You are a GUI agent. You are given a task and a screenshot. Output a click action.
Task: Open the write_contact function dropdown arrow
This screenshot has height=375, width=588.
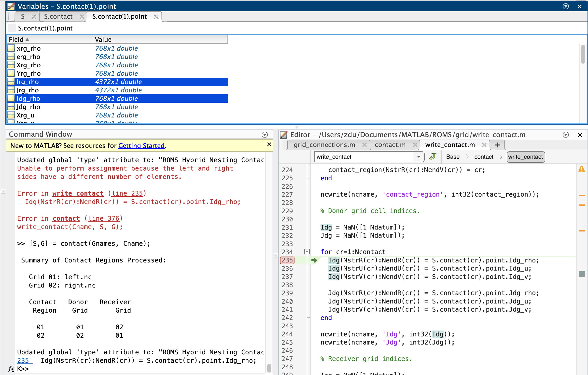coord(419,157)
